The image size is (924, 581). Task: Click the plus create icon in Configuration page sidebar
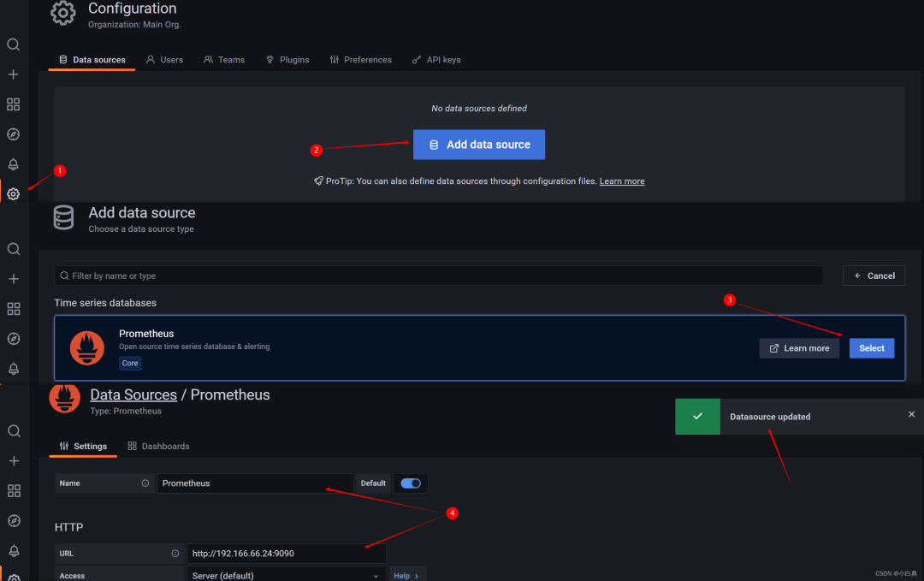click(13, 74)
